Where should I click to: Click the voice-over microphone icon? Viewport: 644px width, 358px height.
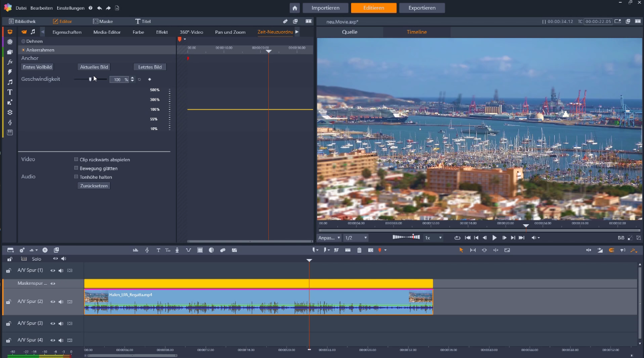tap(177, 250)
